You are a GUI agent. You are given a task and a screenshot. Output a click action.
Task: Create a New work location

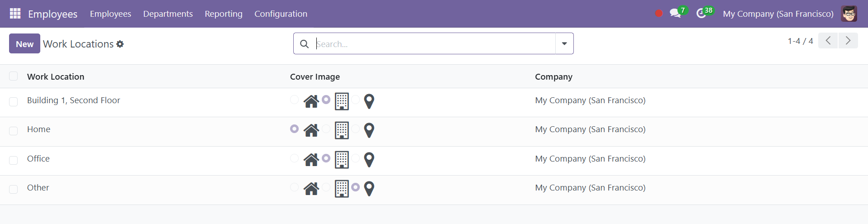click(24, 43)
